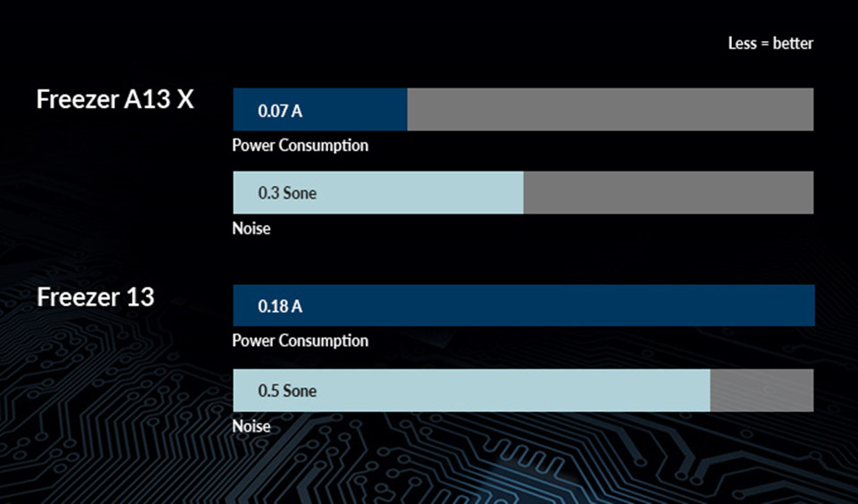858x504 pixels.
Task: Select Power Consumption label under 0.07 A bar
Action: 300,146
